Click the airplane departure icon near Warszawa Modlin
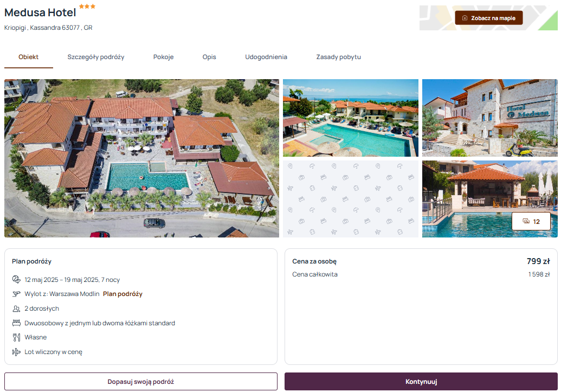Image resolution: width=561 pixels, height=392 pixels. (x=16, y=294)
